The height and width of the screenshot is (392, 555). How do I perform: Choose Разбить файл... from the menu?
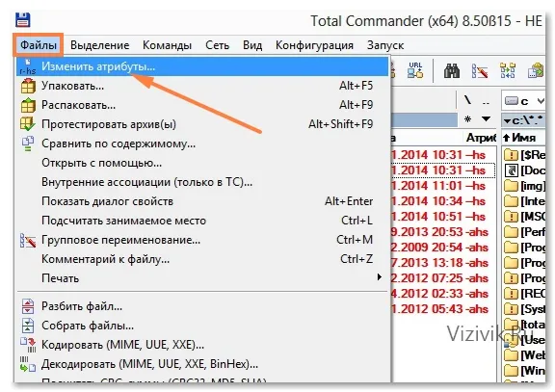pos(202,306)
